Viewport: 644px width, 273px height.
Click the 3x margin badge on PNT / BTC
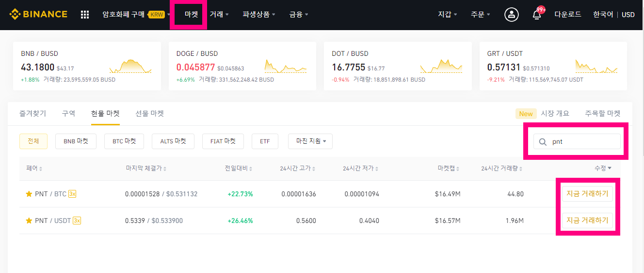72,194
